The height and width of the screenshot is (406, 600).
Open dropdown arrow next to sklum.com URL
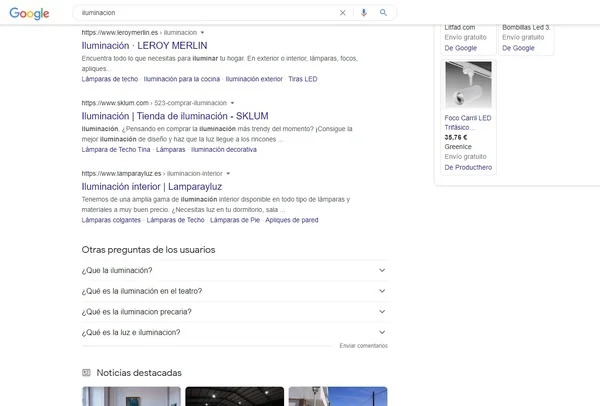tap(231, 102)
